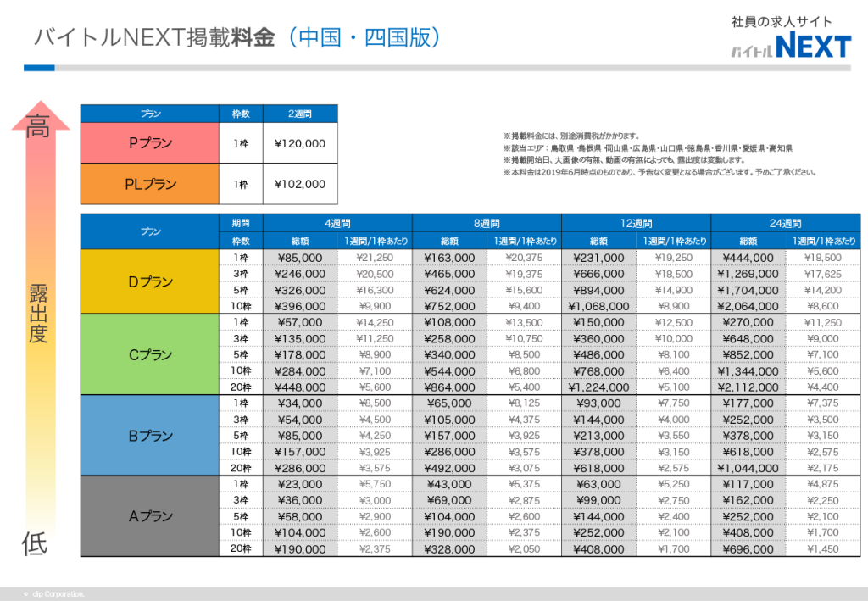Click the 低 label below the arrow
Image resolution: width=868 pixels, height=601 pixels.
click(34, 543)
